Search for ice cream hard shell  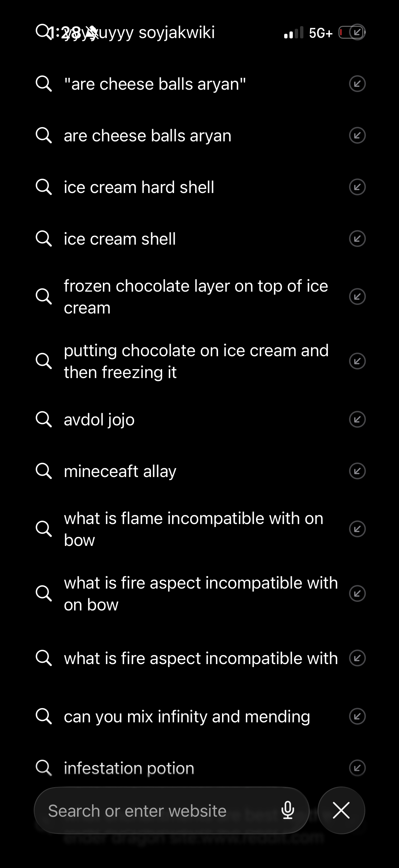139,187
